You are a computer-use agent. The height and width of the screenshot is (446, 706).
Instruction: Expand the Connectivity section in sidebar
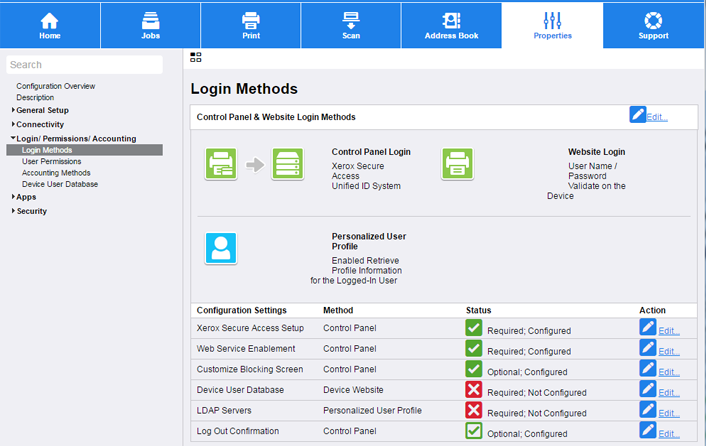pyautogui.click(x=40, y=124)
